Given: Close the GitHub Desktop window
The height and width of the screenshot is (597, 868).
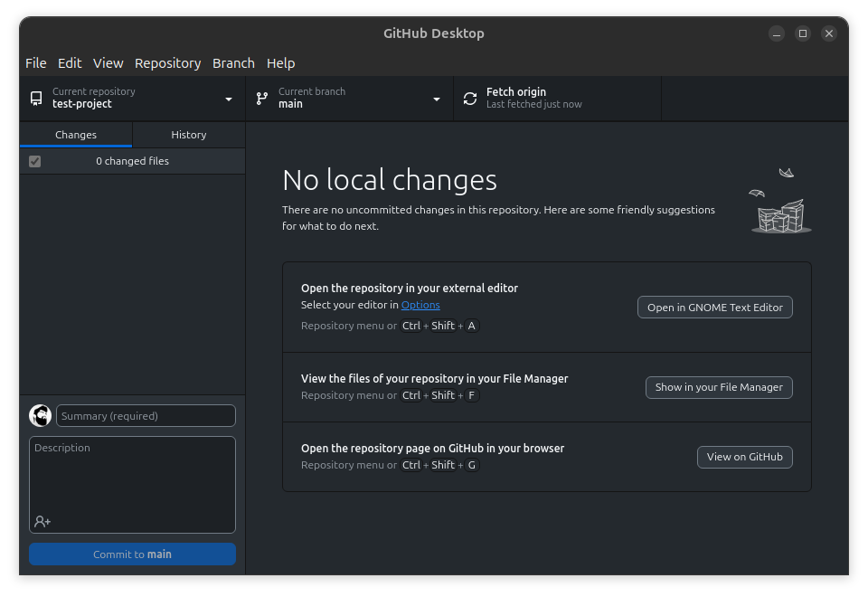Looking at the screenshot, I should coord(829,33).
